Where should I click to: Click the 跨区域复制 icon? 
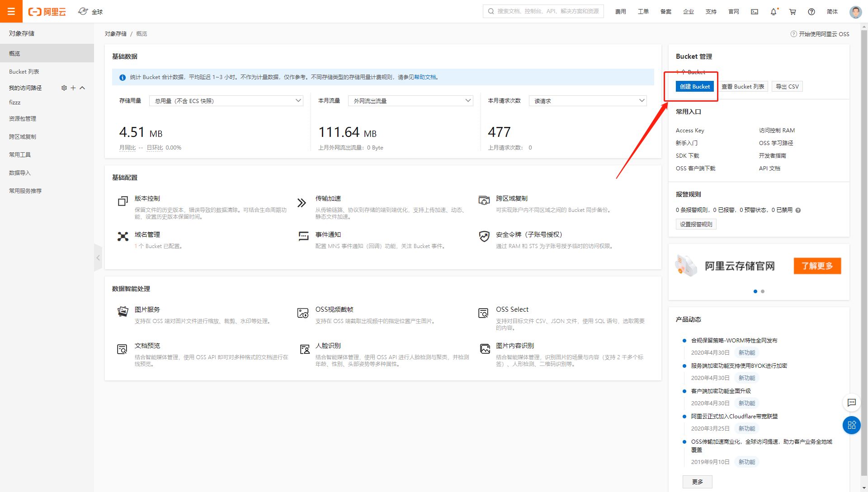tap(484, 200)
